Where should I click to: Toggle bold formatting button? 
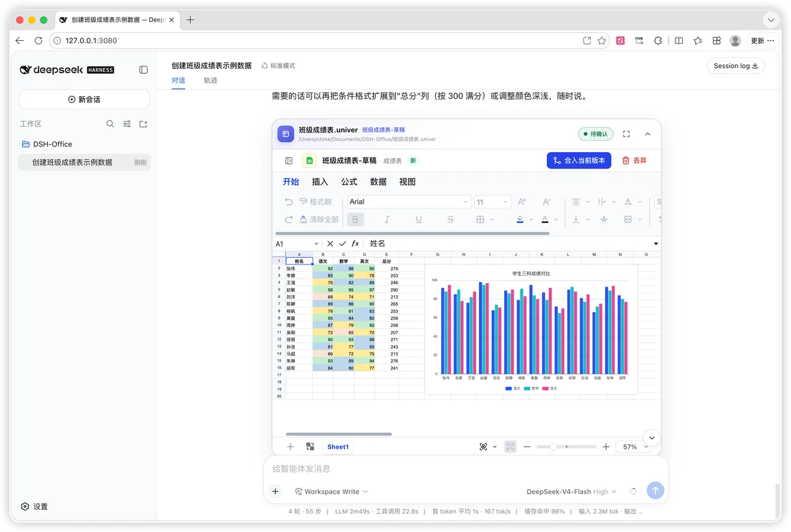[355, 219]
